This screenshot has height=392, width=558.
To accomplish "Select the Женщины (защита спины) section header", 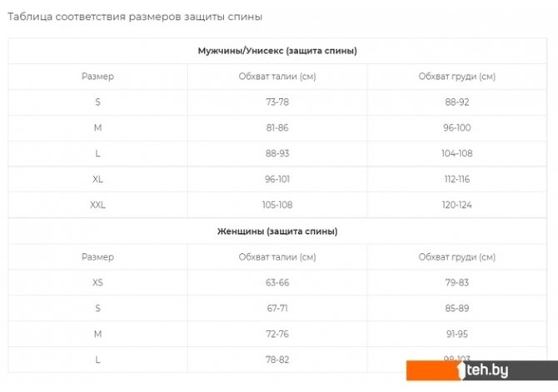I will coord(277,231).
